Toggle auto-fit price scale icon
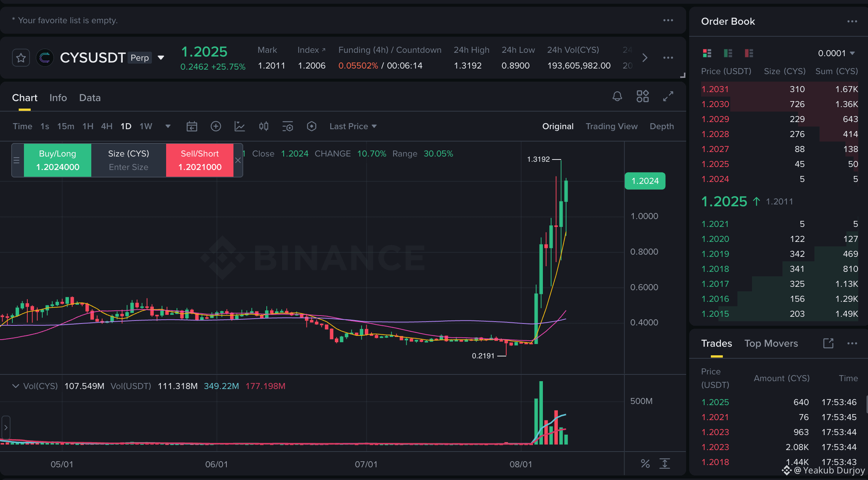The width and height of the screenshot is (868, 480). click(665, 464)
